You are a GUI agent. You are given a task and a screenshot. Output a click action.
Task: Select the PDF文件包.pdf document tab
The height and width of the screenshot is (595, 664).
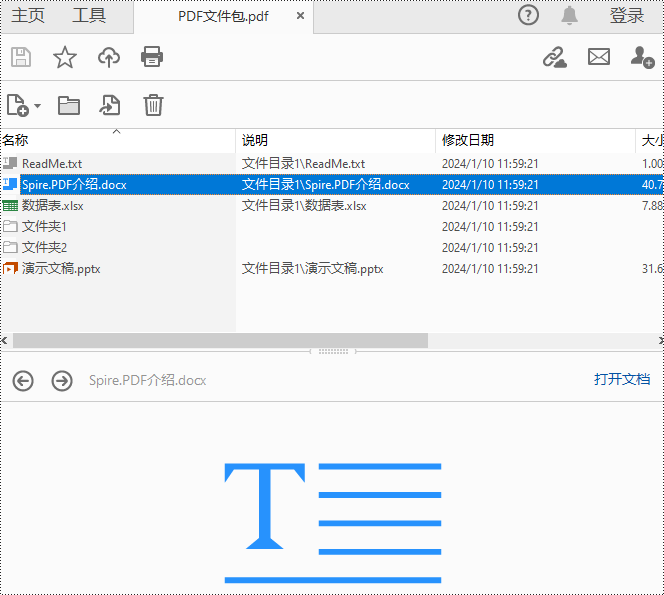click(x=223, y=17)
